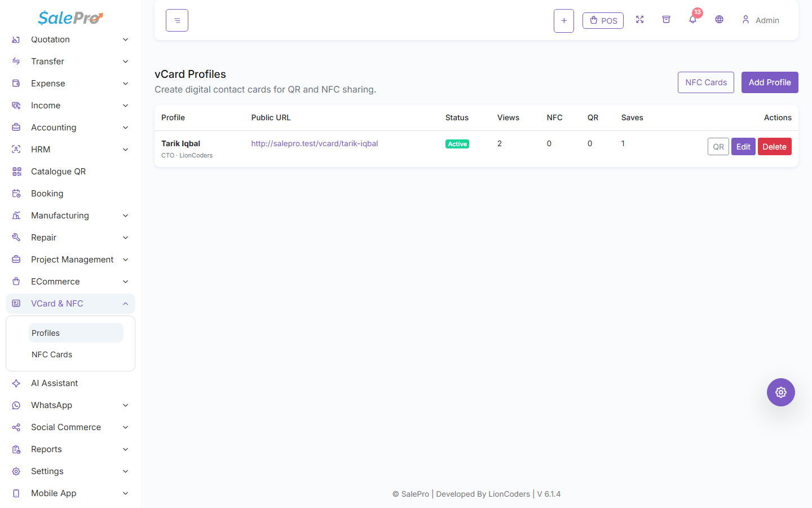Expand the Repair menu chevron
The height and width of the screenshot is (508, 812).
(x=126, y=238)
